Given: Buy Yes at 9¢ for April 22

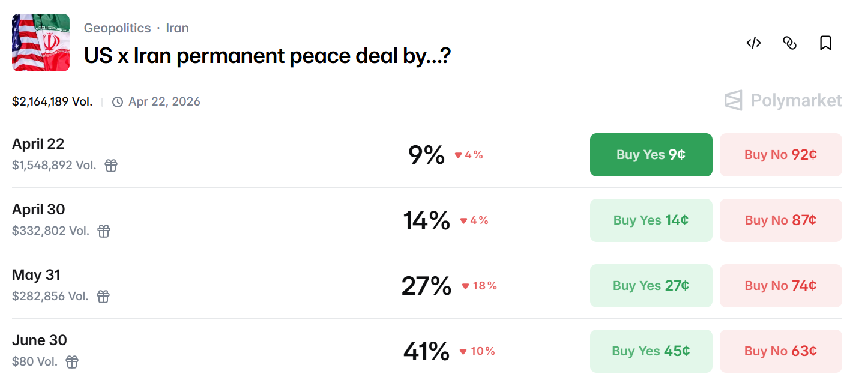Looking at the screenshot, I should (x=651, y=155).
